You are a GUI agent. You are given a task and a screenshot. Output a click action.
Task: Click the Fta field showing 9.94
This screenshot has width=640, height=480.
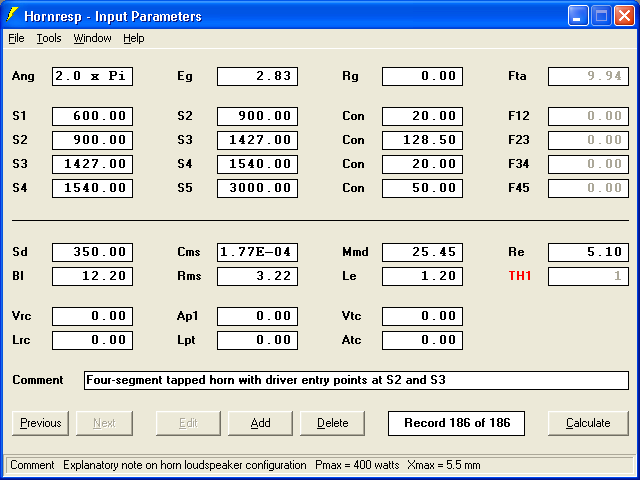coord(588,76)
